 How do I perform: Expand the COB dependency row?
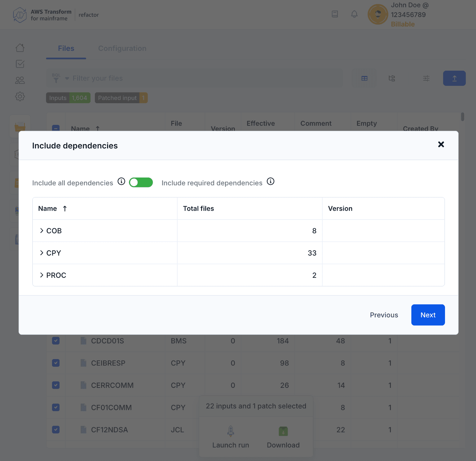pyautogui.click(x=42, y=231)
